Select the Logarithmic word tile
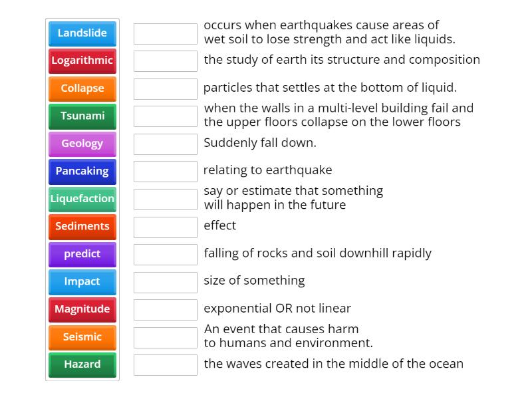Viewport: 532px width, 399px height. pos(82,61)
